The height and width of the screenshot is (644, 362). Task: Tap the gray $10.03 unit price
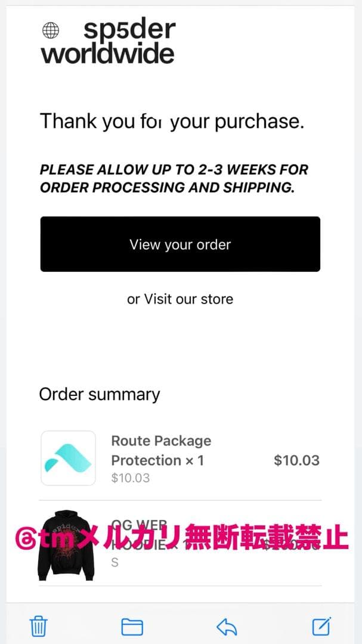click(130, 478)
